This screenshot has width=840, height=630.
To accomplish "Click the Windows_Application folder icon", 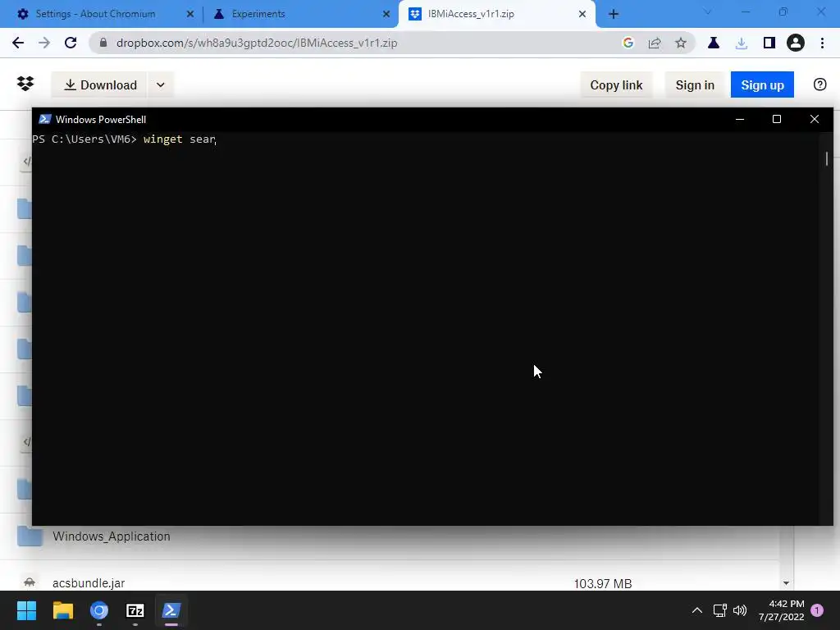I will [30, 536].
